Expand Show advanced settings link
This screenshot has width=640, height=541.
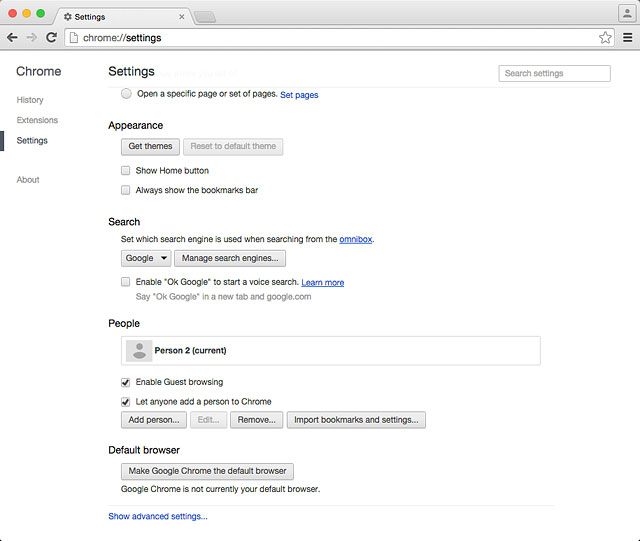[158, 516]
